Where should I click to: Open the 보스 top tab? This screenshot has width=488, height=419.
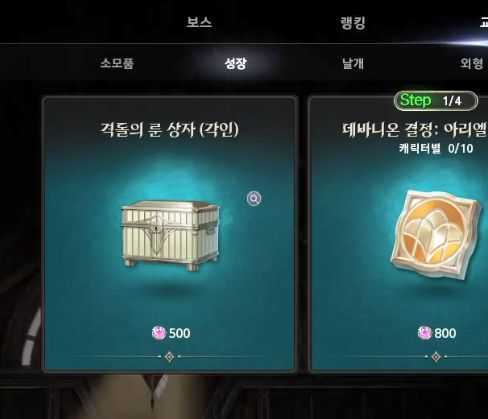pos(199,22)
